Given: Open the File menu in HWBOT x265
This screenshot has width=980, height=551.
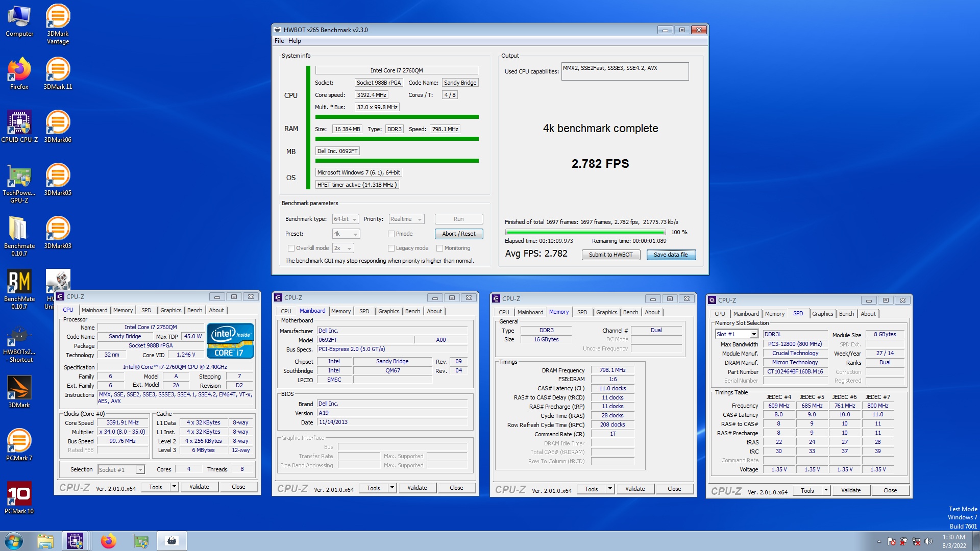Looking at the screenshot, I should [279, 41].
